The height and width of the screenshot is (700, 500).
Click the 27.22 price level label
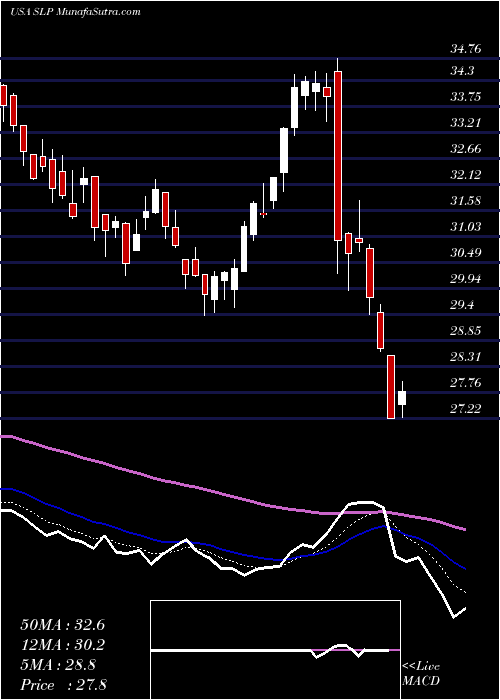(466, 409)
